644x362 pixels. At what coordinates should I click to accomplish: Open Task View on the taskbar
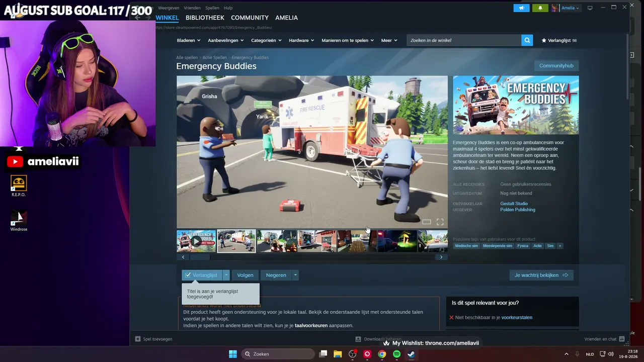(324, 354)
